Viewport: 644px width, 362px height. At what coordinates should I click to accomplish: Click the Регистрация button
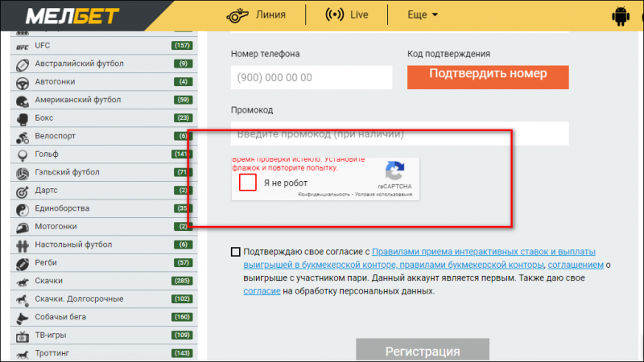pos(423,350)
